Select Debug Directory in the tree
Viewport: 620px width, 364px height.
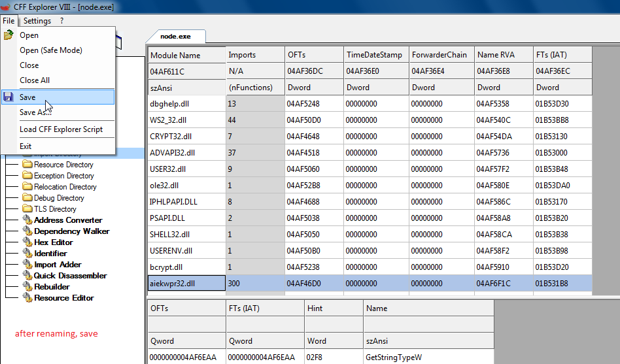pos(59,197)
